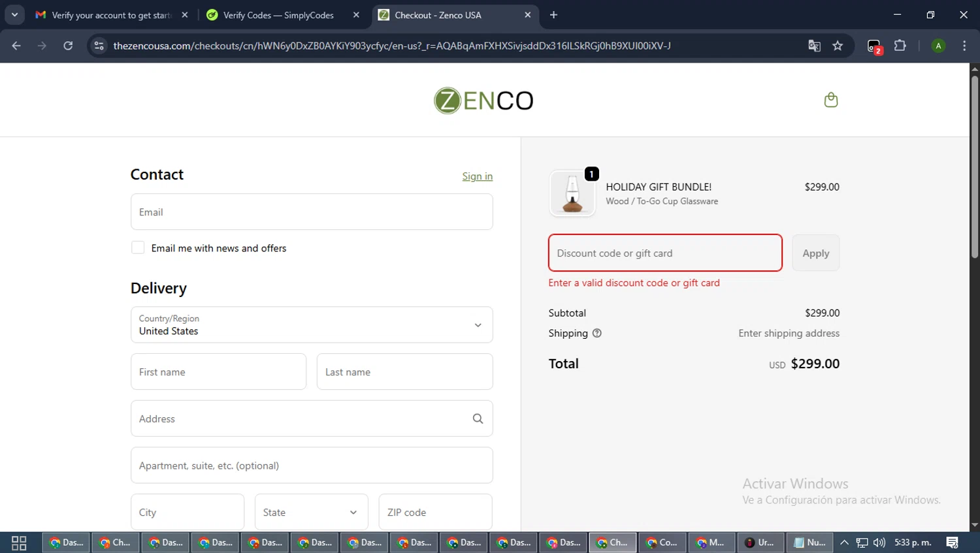Switch to the Verify Codes SimplyCodes tab
Image resolution: width=980 pixels, height=553 pixels.
coord(283,15)
